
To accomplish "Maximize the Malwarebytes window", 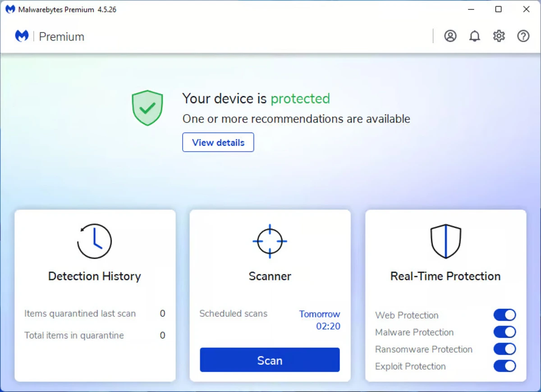I will click(498, 9).
